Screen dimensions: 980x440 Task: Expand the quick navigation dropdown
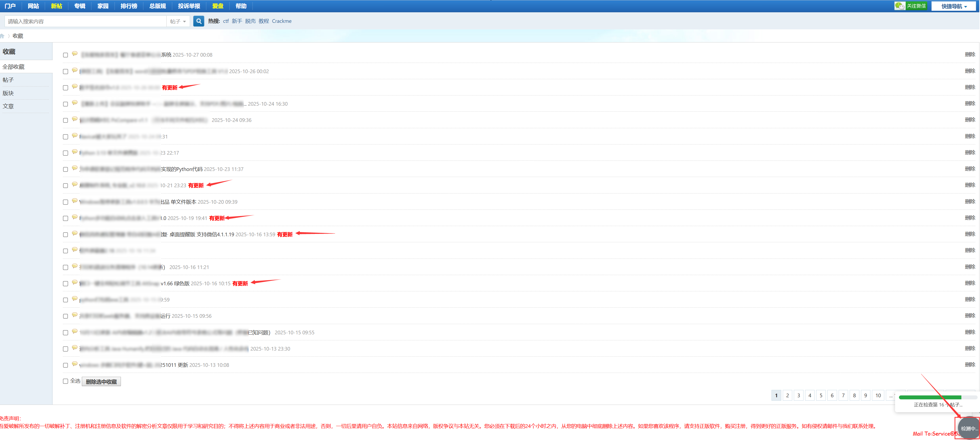(x=954, y=7)
